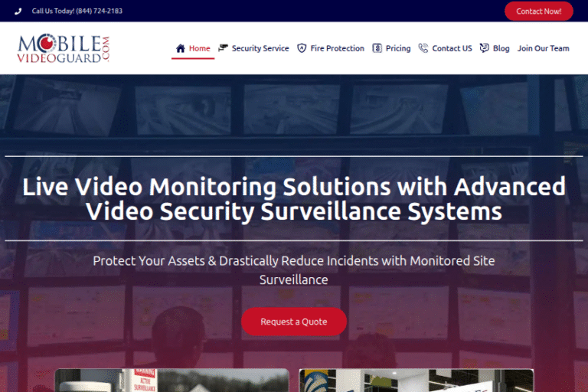The width and height of the screenshot is (588, 392).
Task: Click the Mobile Video Guard logo
Action: 64,48
